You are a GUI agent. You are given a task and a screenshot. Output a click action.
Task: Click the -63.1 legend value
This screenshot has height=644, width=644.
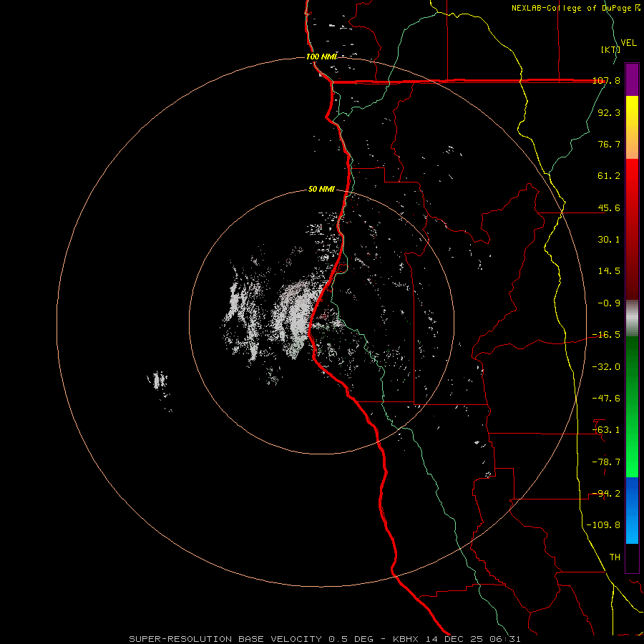coord(606,430)
